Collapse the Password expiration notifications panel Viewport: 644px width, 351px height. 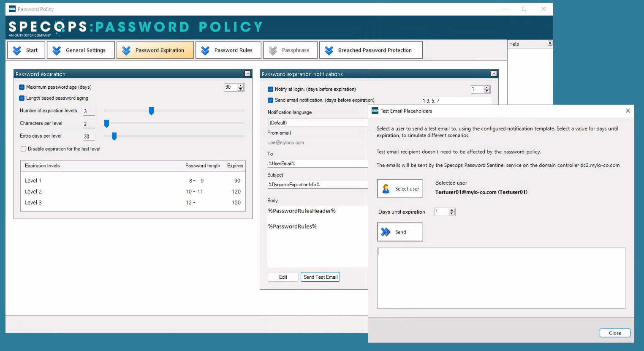[x=494, y=74]
